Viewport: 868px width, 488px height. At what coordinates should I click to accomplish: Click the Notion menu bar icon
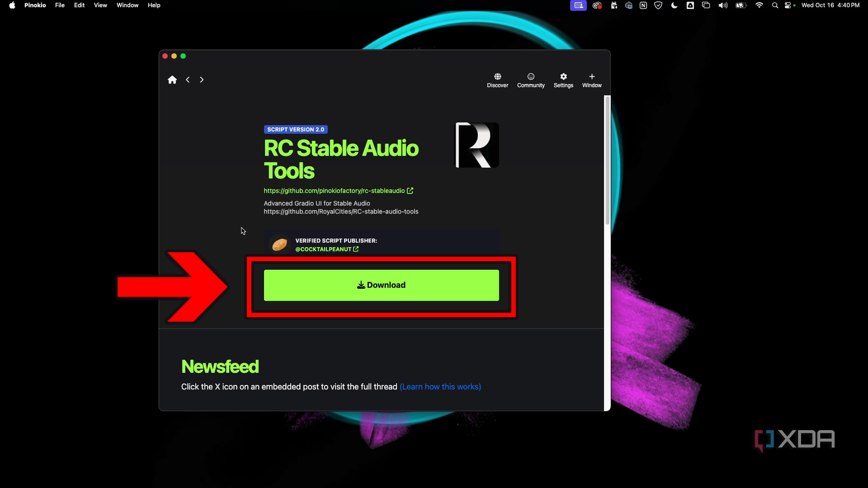(643, 5)
